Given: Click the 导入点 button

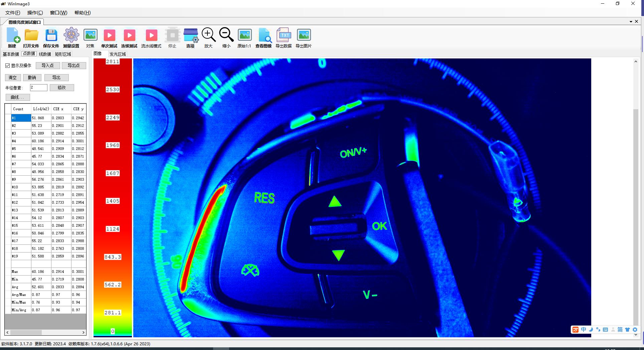Looking at the screenshot, I should tap(48, 66).
